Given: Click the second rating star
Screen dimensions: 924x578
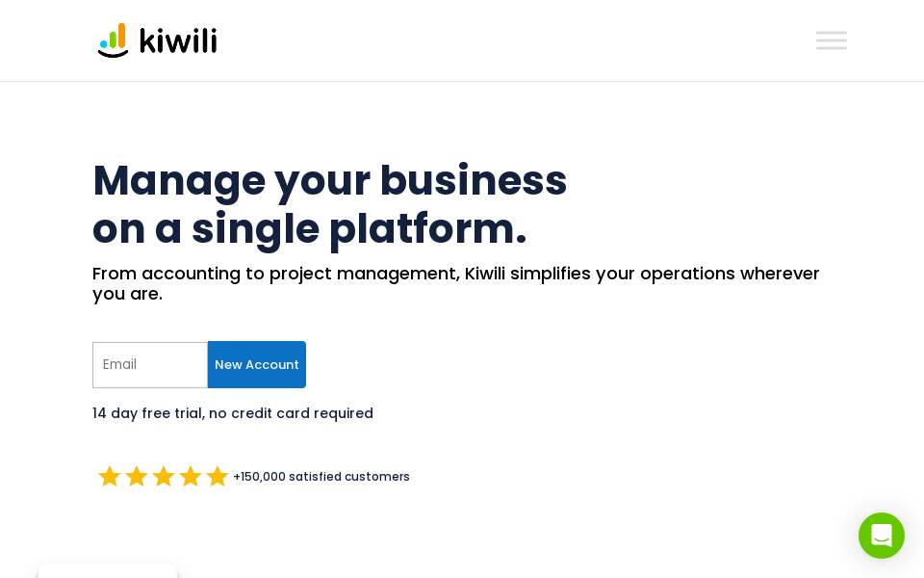Looking at the screenshot, I should (x=137, y=477).
